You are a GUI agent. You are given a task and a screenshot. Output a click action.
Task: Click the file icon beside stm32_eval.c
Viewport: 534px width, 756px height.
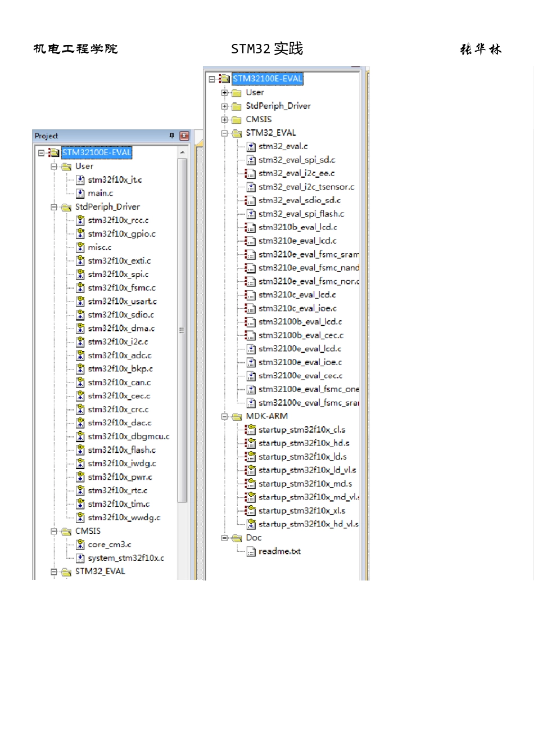coord(251,146)
